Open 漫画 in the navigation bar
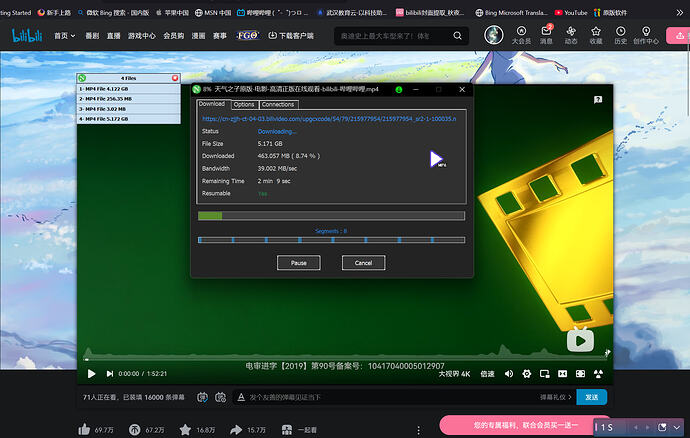Image resolution: width=690 pixels, height=438 pixels. [x=198, y=36]
